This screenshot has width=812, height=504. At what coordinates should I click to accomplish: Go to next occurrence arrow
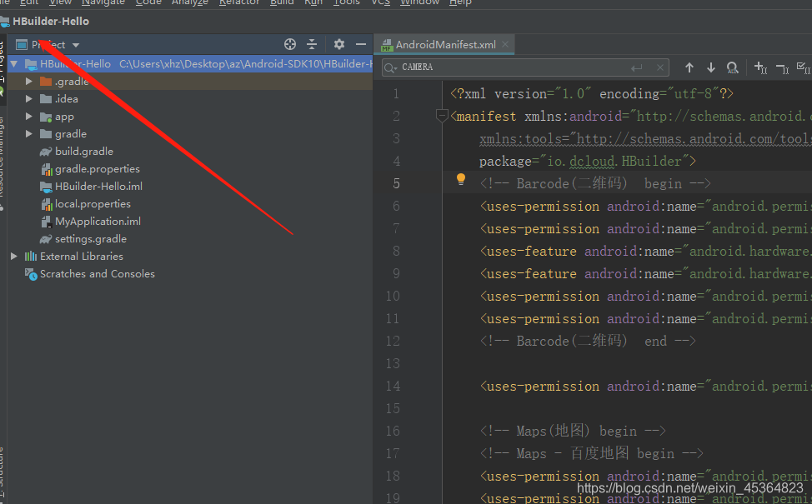pyautogui.click(x=711, y=67)
